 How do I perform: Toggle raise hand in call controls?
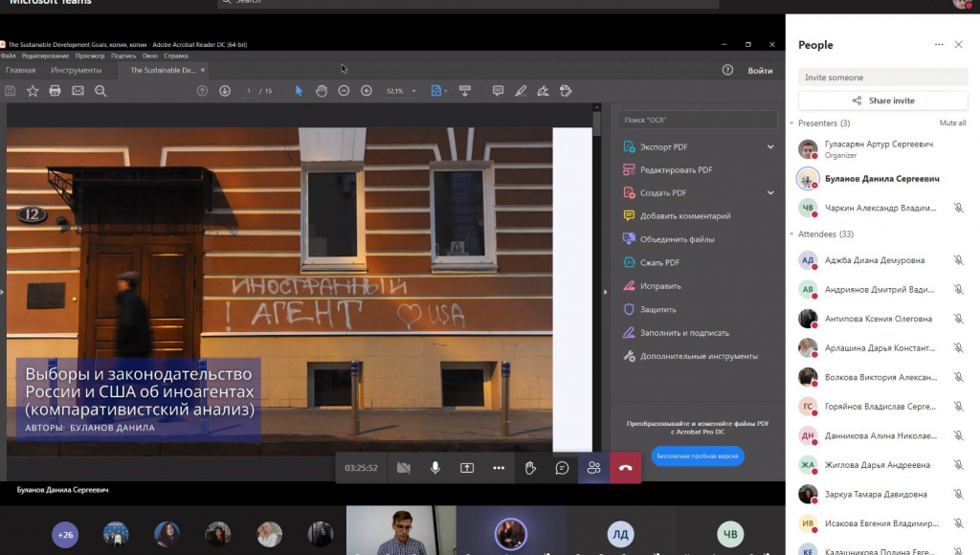[x=530, y=468]
